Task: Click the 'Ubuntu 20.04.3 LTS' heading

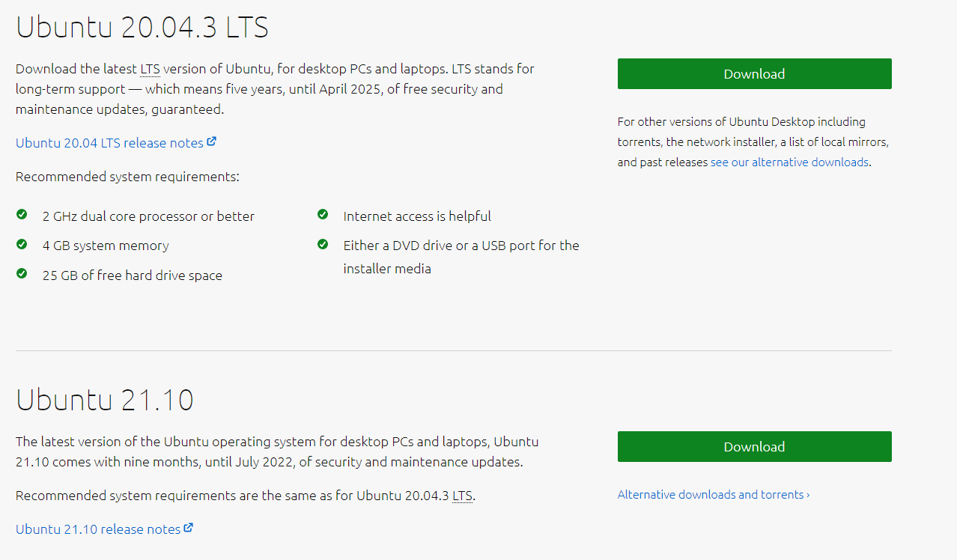Action: click(142, 27)
